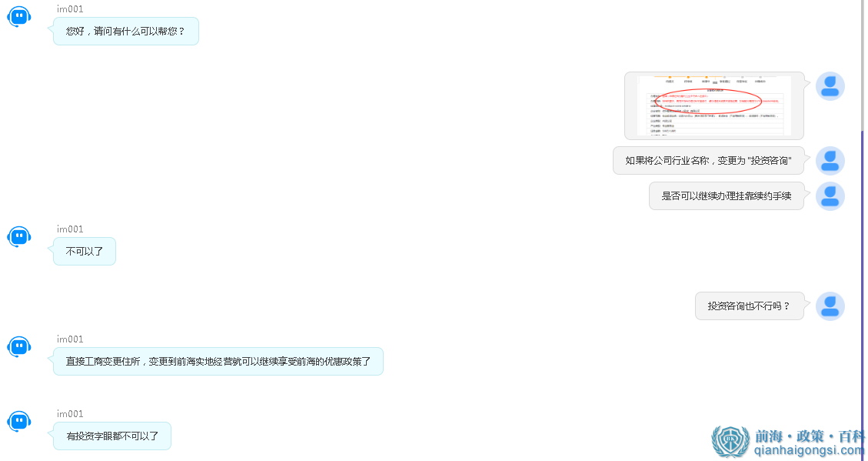Click the user avatar beside the 行业名称变更 message
This screenshot has height=461, width=868.
pos(830,161)
